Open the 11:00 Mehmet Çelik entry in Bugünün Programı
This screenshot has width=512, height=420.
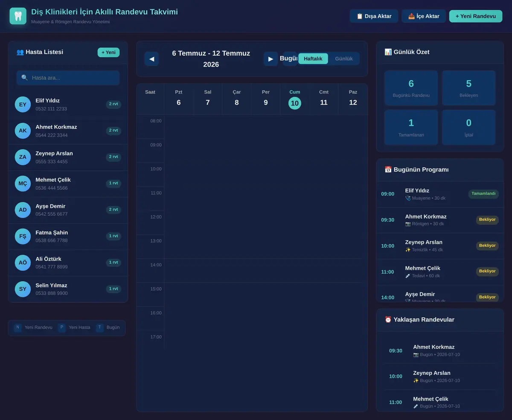[440, 272]
